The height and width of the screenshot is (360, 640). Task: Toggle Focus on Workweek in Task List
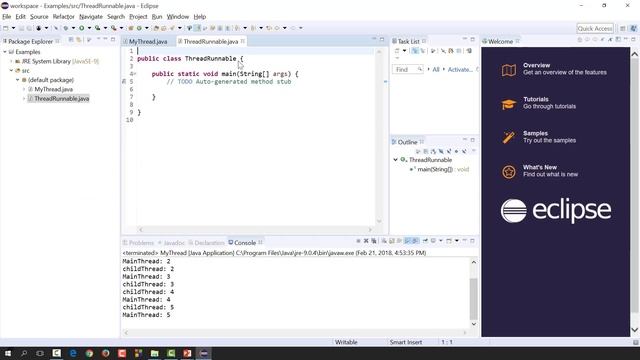[433, 51]
